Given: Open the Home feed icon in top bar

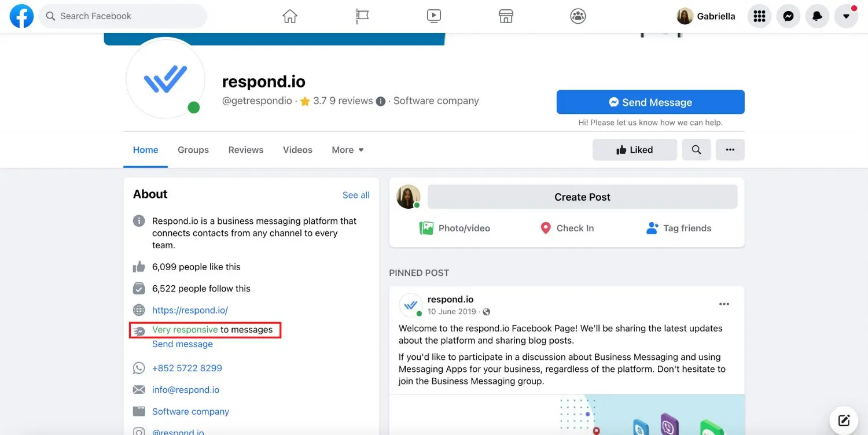Looking at the screenshot, I should coord(290,16).
